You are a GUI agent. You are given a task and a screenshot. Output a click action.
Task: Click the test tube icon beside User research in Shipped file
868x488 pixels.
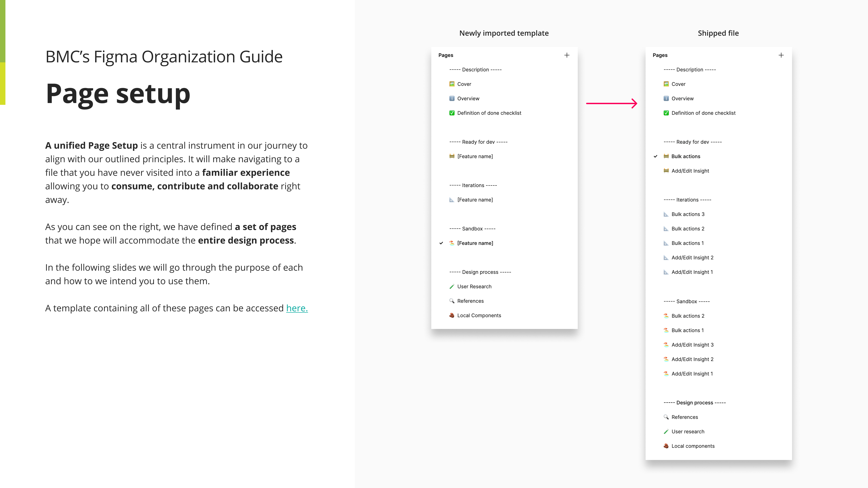666,432
